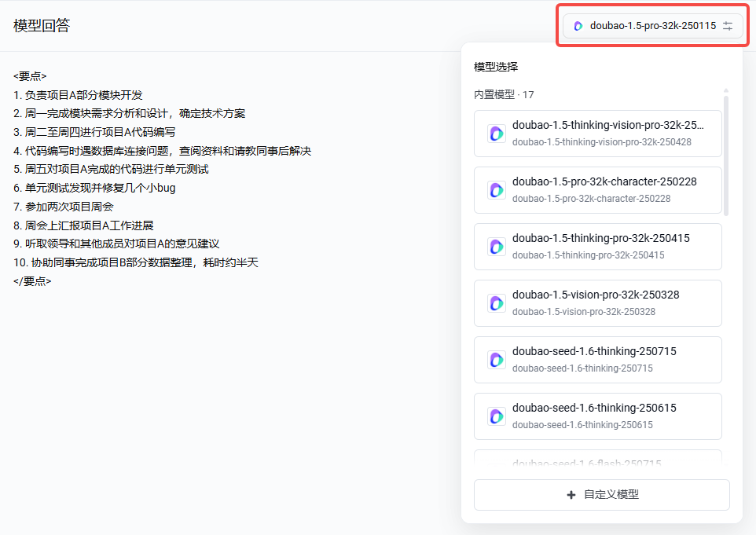The height and width of the screenshot is (535, 756).
Task: Click line 7 参加两次项目周会
Action: point(63,207)
